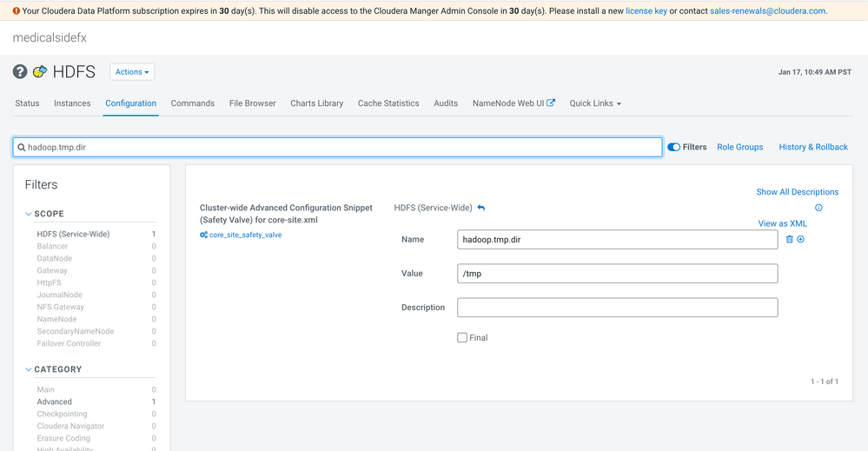Collapse the CATEGORY filter section
This screenshot has height=451, width=868.
point(28,369)
